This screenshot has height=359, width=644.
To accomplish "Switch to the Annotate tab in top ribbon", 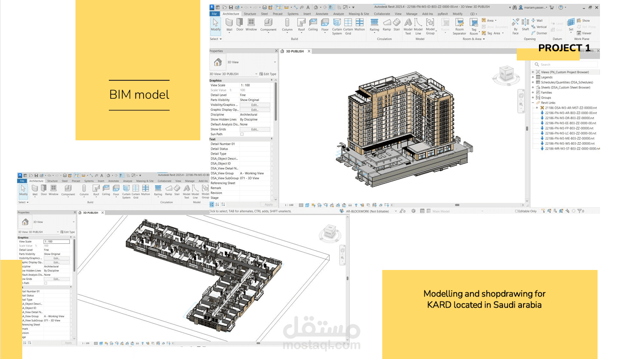I will [322, 14].
